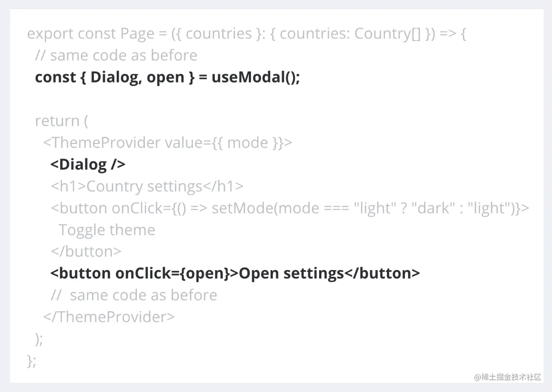
Task: Click the bold "<Dialog />" line
Action: point(88,165)
